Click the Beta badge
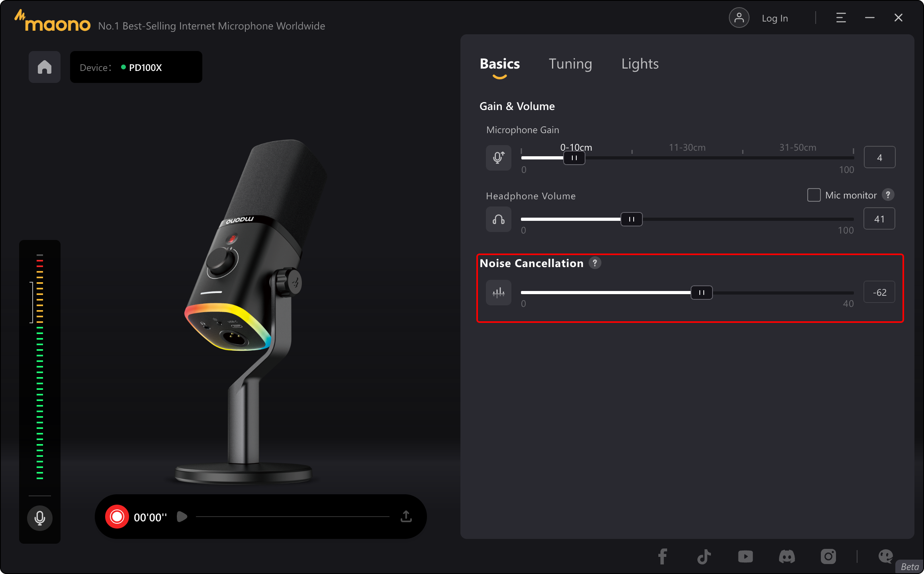Screen dimensions: 924x574 tap(909, 566)
